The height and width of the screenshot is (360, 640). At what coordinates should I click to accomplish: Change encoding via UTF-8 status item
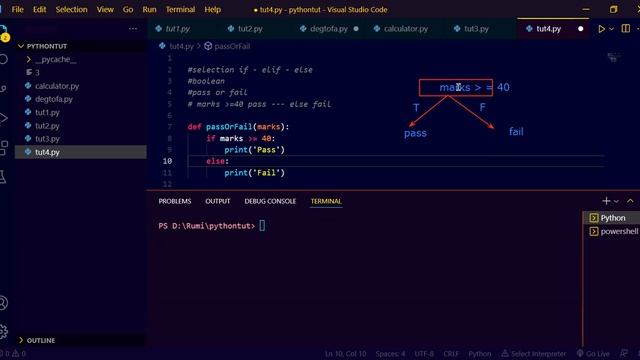[424, 354]
